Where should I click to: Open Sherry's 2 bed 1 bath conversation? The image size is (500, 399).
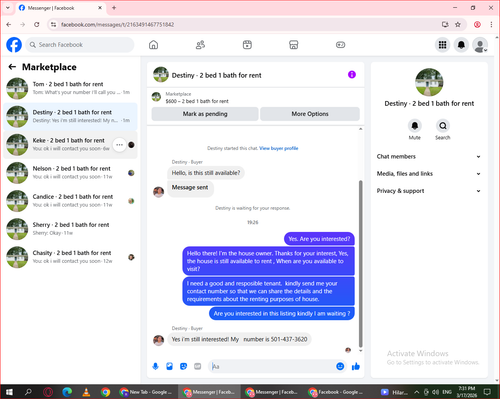tap(70, 229)
